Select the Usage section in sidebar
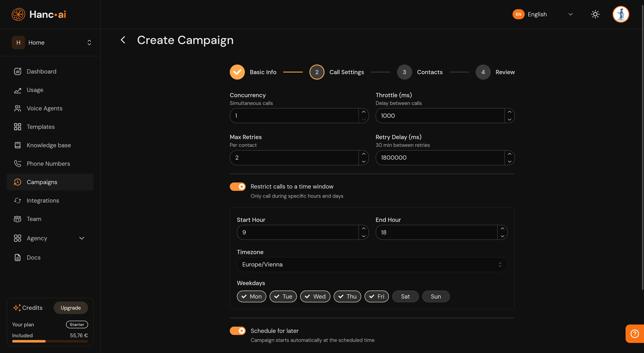Image resolution: width=644 pixels, height=353 pixels. click(x=35, y=90)
